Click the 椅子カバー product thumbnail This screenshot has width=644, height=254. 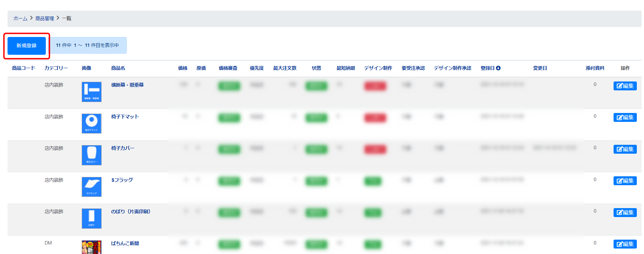pyautogui.click(x=92, y=155)
